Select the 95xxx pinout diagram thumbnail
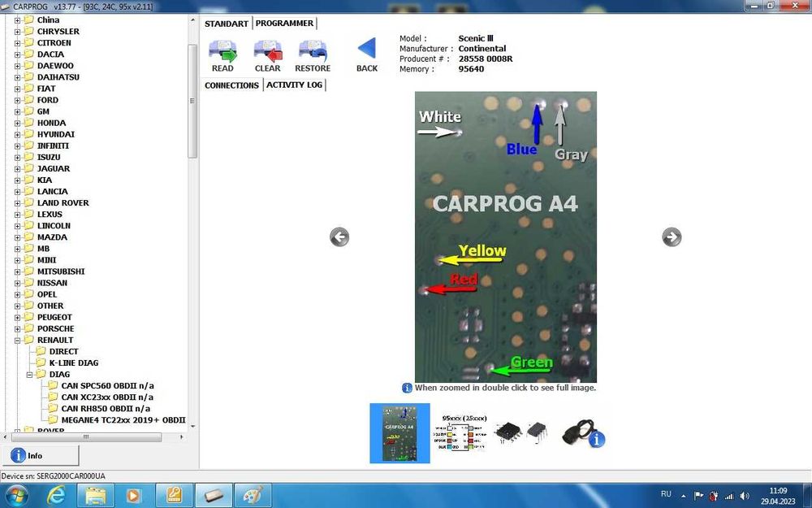Image resolution: width=812 pixels, height=508 pixels. [x=461, y=433]
